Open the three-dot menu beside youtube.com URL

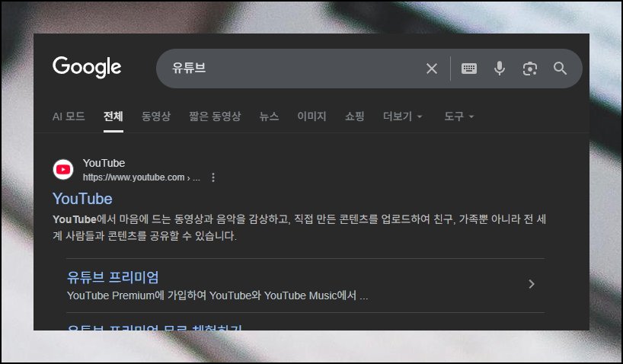(213, 177)
